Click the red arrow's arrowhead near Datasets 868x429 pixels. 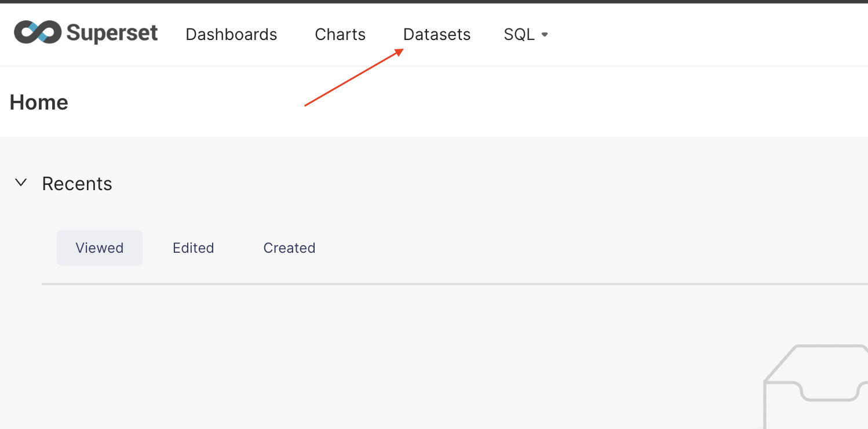click(x=400, y=51)
